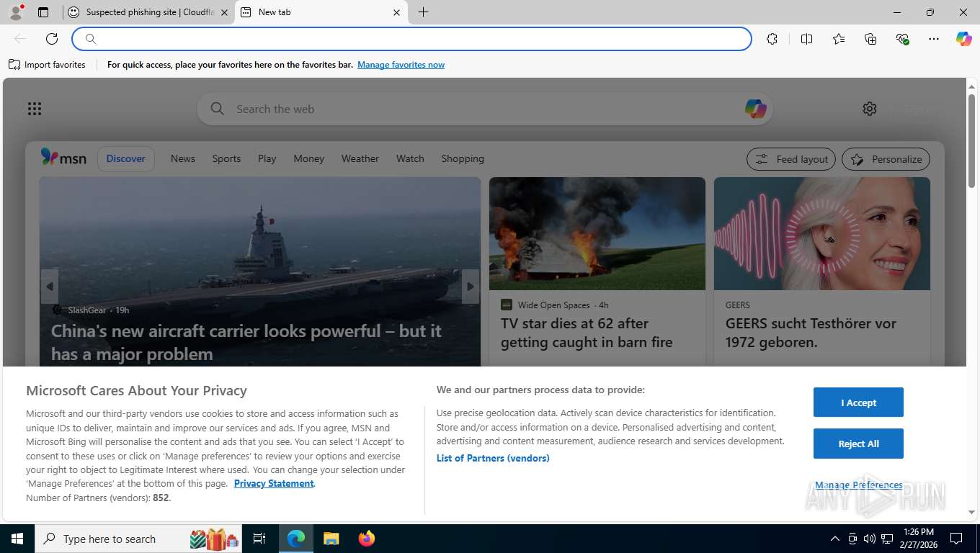
Task: Open GEERS hearing ad thumbnail
Action: point(822,234)
